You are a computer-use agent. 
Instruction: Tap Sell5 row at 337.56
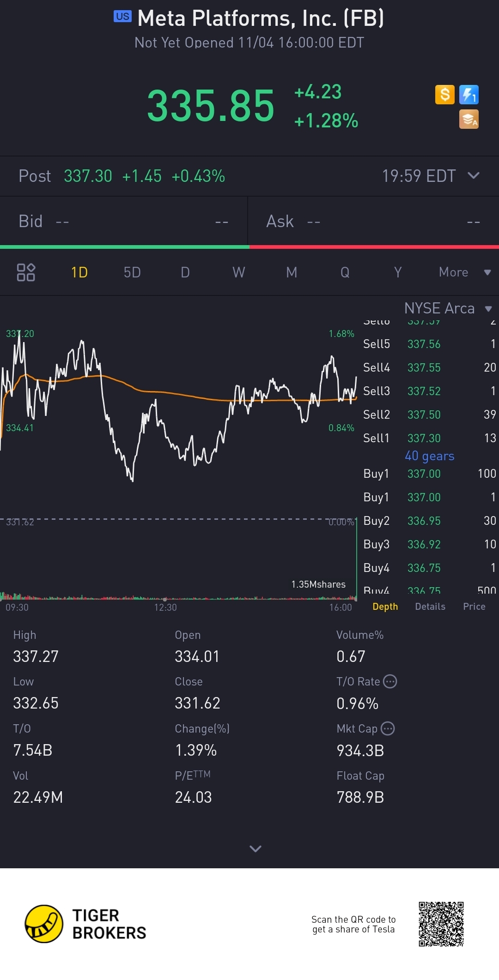point(430,344)
